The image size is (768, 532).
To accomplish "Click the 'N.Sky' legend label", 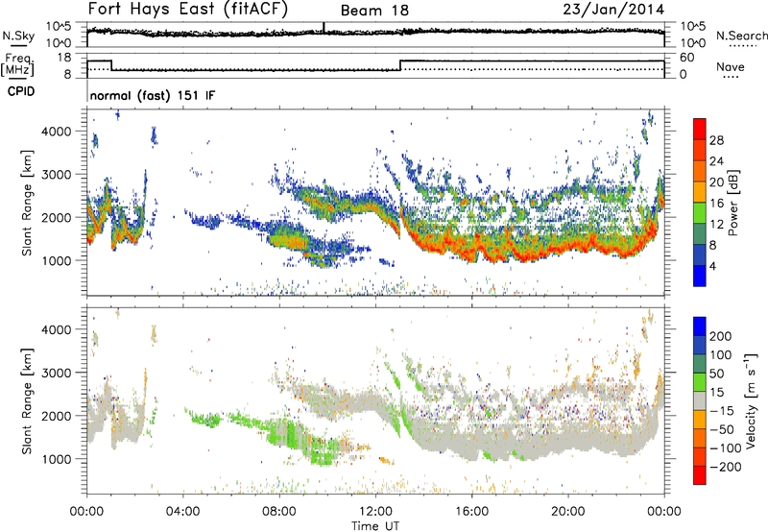I will [x=18, y=36].
